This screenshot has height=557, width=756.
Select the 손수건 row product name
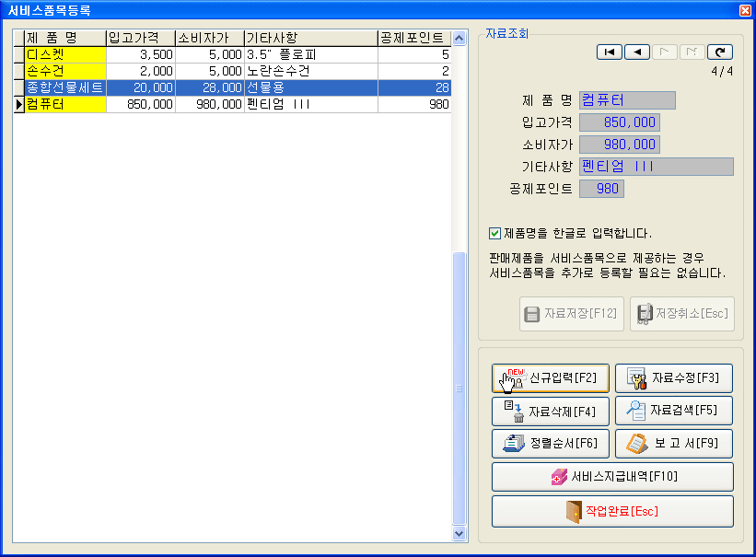65,72
